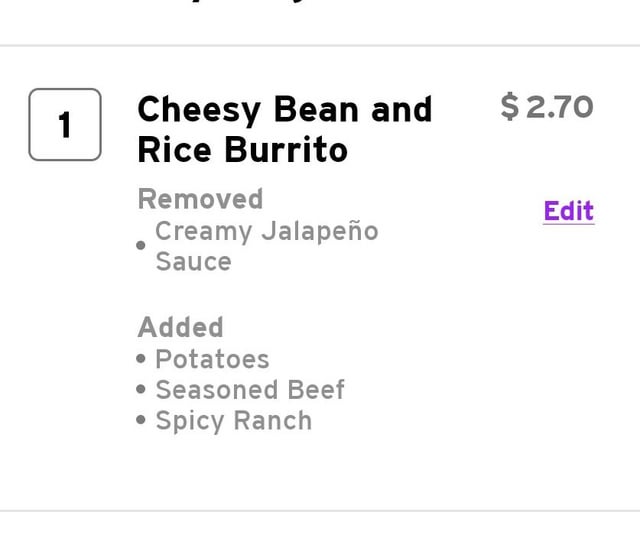Click the bullet beside Creamy Jalapeño Sauce

point(141,245)
